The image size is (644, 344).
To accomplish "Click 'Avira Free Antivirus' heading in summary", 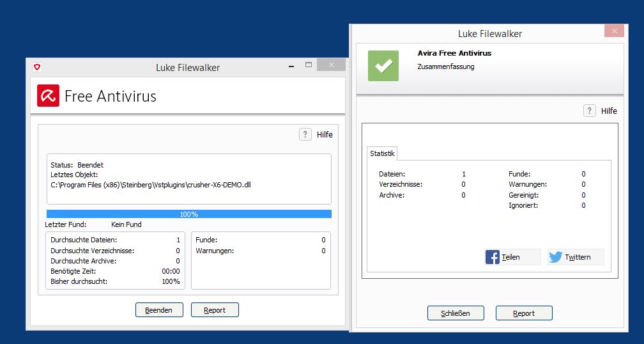I will [x=455, y=53].
